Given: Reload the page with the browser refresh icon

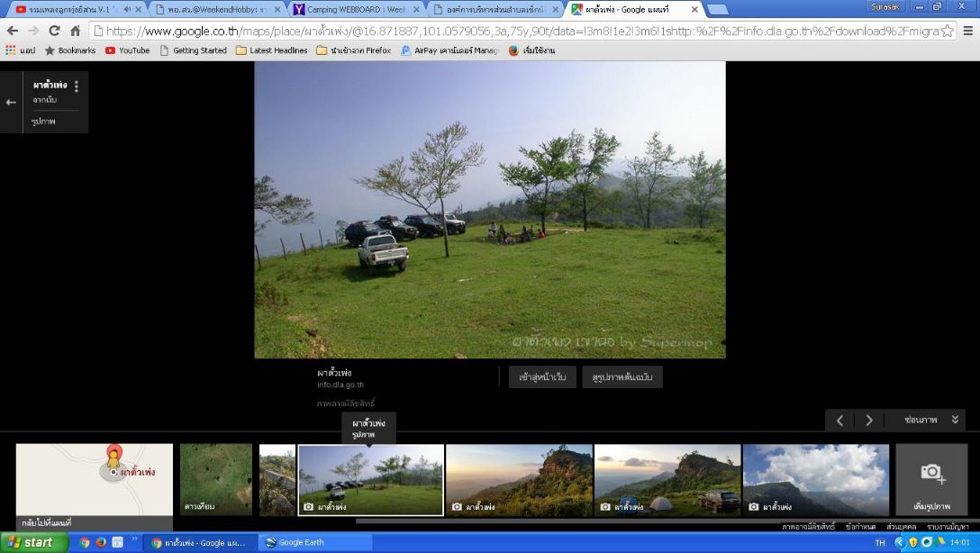Looking at the screenshot, I should tap(55, 31).
